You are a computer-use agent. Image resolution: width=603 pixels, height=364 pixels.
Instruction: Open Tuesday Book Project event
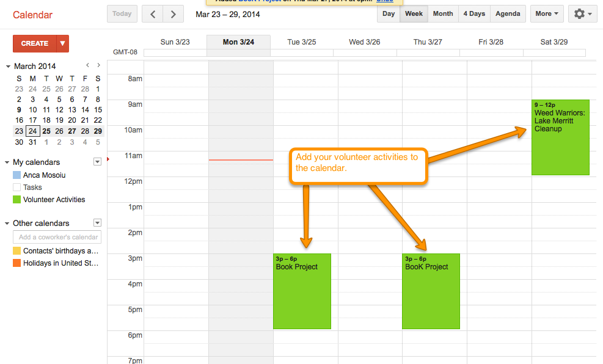(302, 291)
